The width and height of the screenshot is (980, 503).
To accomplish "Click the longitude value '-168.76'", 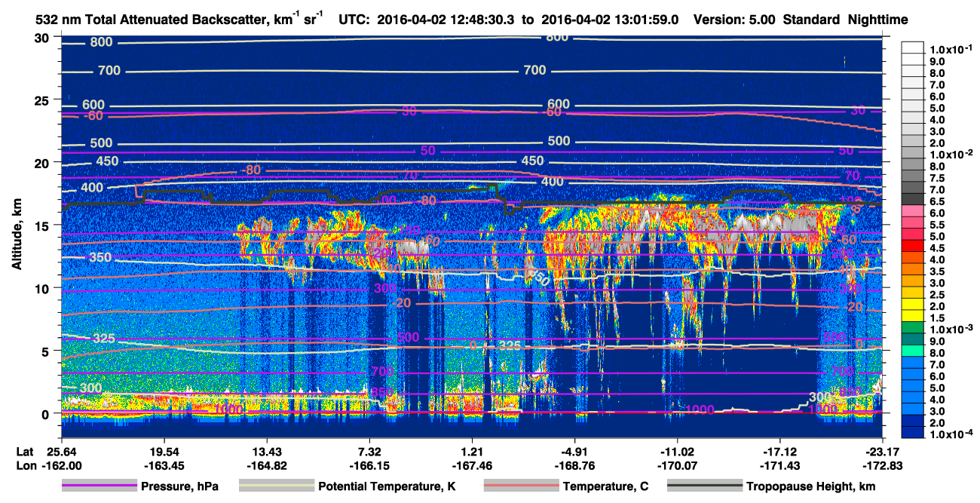I will pos(575,465).
